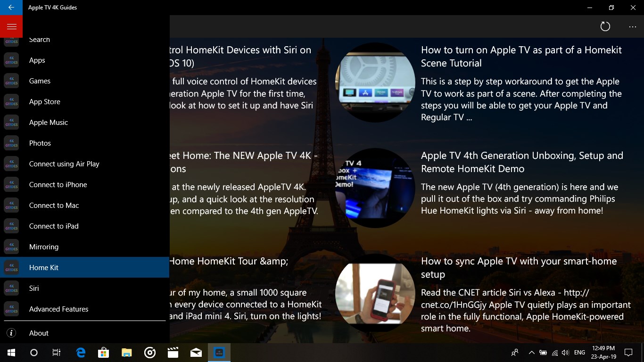Click description starting 'Read the CNET article'
This screenshot has width=644, height=362.
[526, 311]
